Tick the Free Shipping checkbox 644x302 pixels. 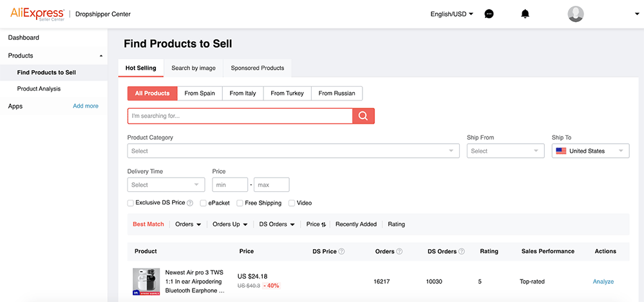click(x=240, y=203)
